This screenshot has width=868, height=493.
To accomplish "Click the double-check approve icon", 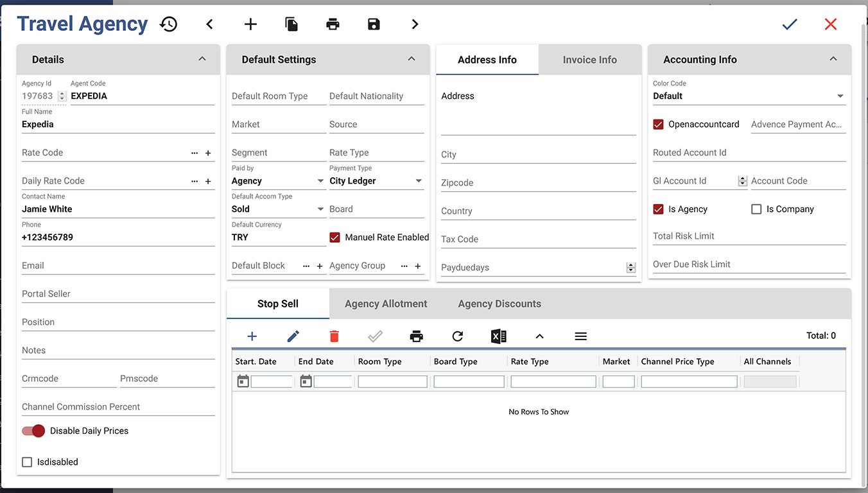I will coord(376,336).
